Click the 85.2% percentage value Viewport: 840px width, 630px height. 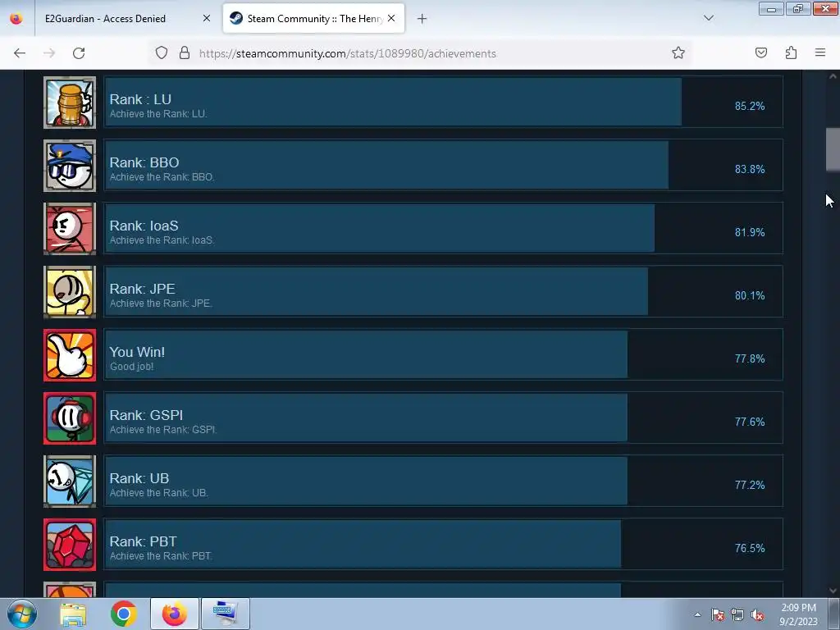coord(750,106)
